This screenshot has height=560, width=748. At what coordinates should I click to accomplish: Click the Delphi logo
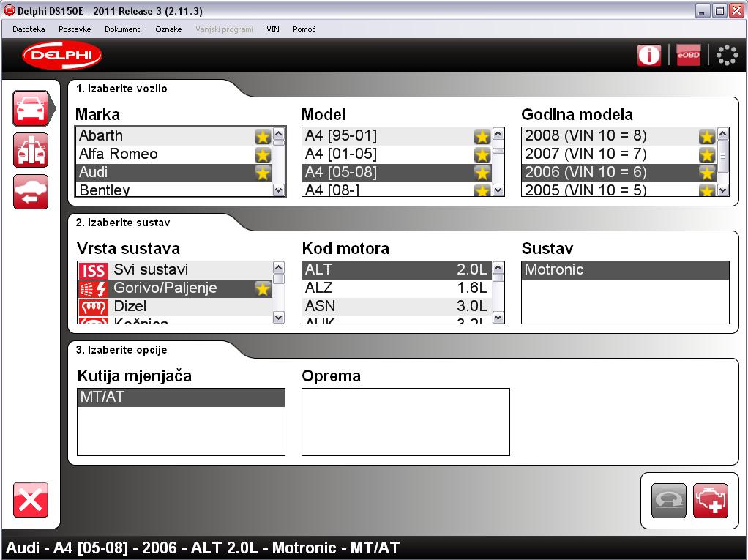(62, 56)
